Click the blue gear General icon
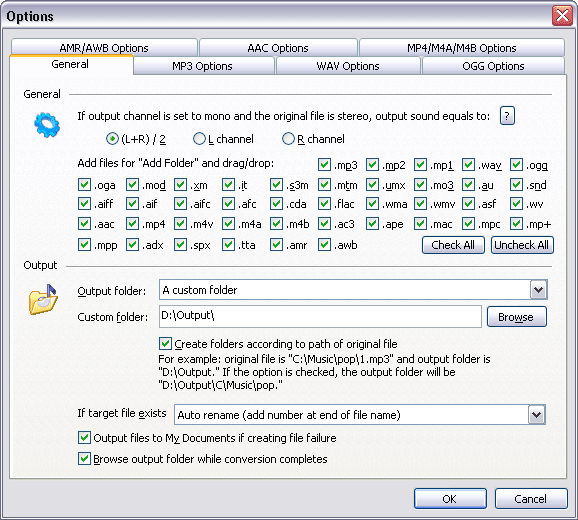Image resolution: width=578 pixels, height=520 pixels. click(47, 125)
